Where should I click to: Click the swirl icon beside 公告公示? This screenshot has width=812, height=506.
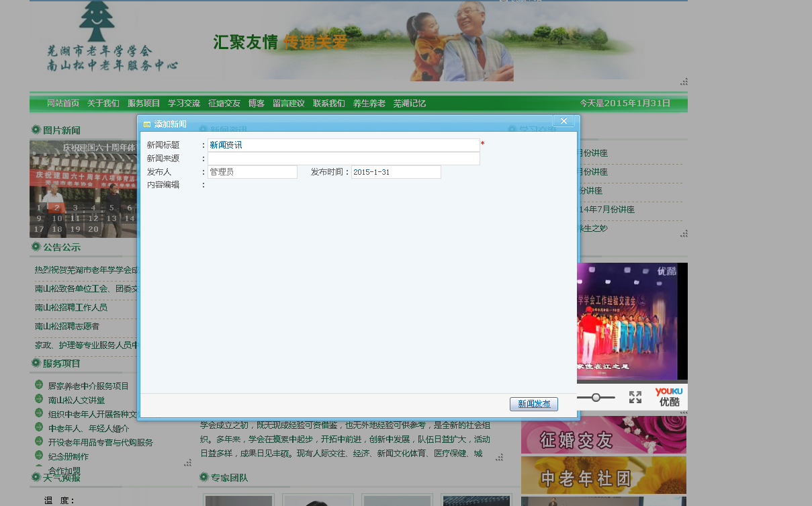point(36,247)
